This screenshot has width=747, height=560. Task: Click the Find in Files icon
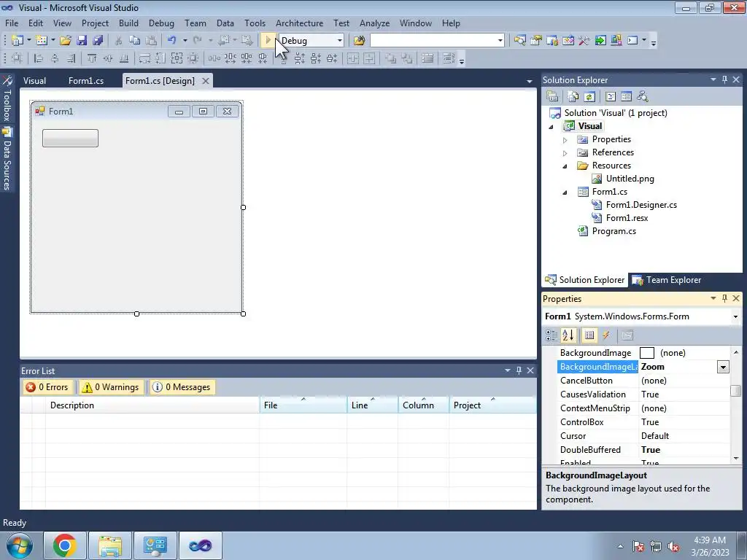coord(359,41)
